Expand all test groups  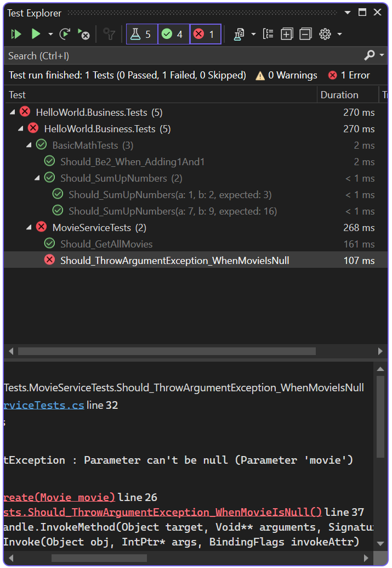[x=286, y=34]
